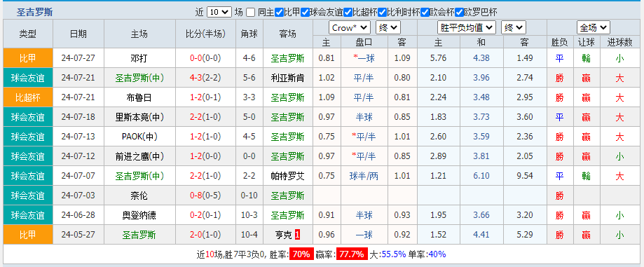The image size is (644, 267).
Task: Click the 2-0(1-0) score against 亨克
Action: pyautogui.click(x=205, y=235)
